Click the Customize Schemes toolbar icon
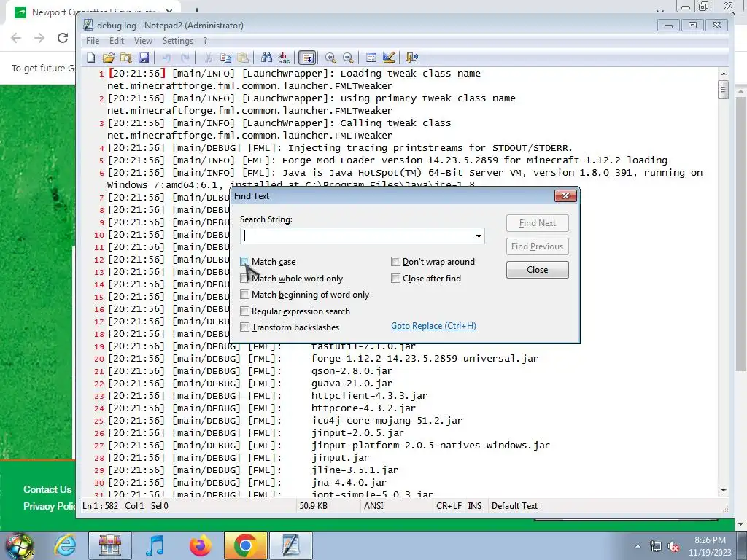 389,58
